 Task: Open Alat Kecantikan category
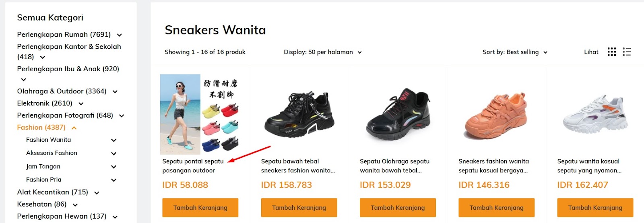(x=52, y=192)
